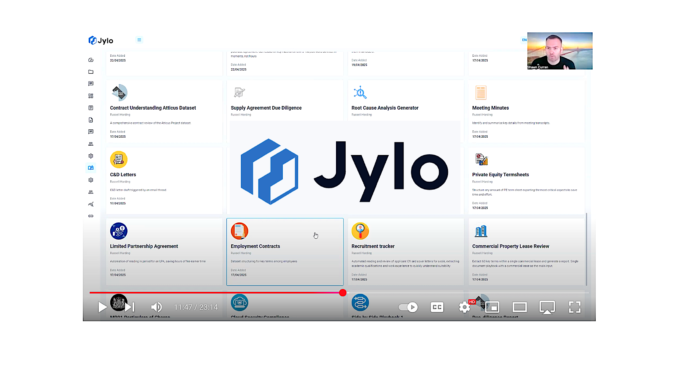
Task: Play the video with the play button
Action: point(102,307)
